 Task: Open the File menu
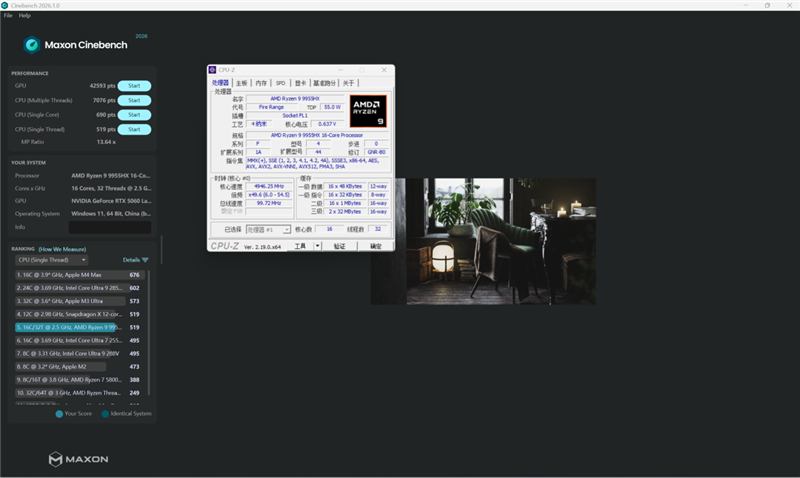pos(8,15)
